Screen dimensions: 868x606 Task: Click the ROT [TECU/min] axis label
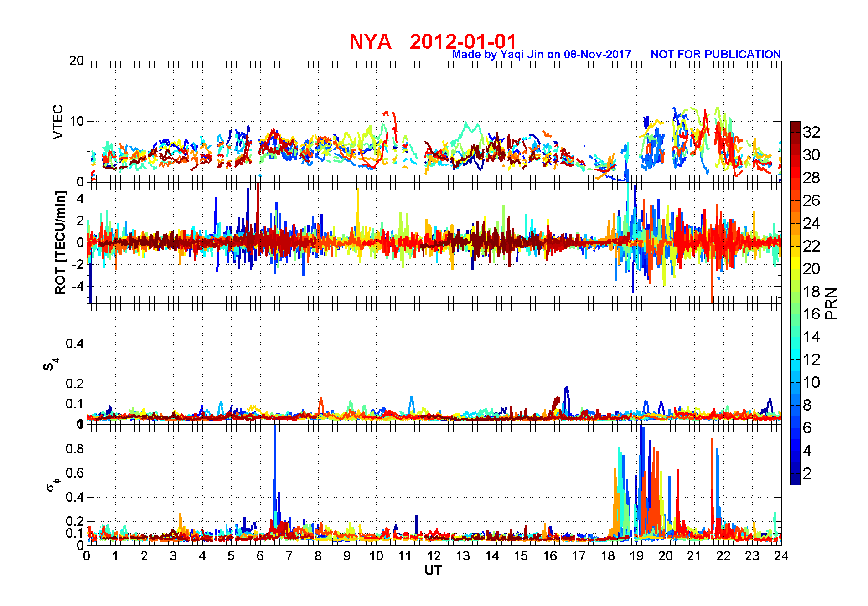tap(60, 242)
